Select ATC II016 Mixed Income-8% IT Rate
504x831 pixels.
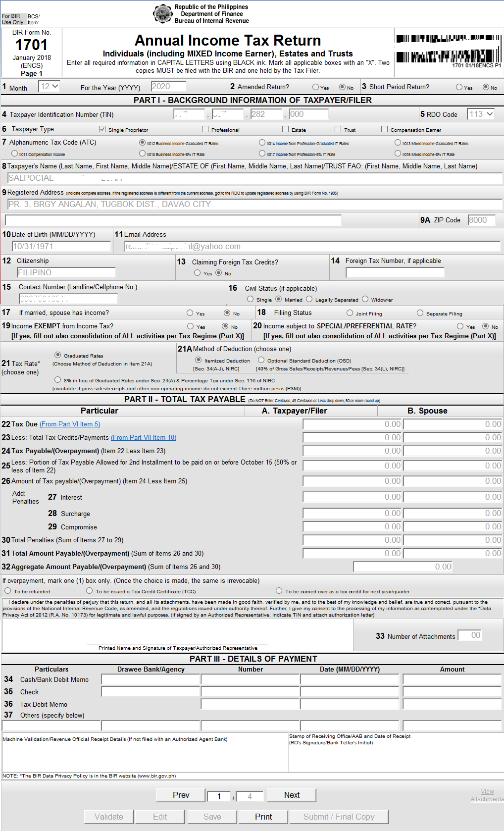click(x=398, y=154)
